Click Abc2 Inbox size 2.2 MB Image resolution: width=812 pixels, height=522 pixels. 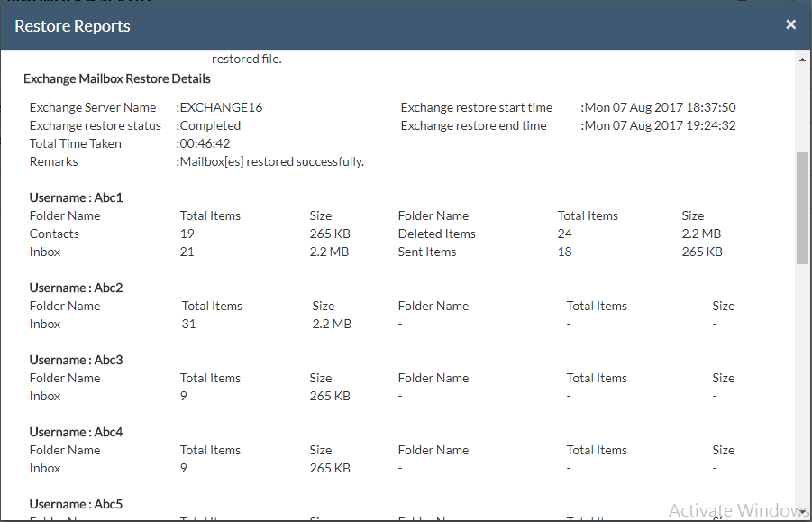332,324
